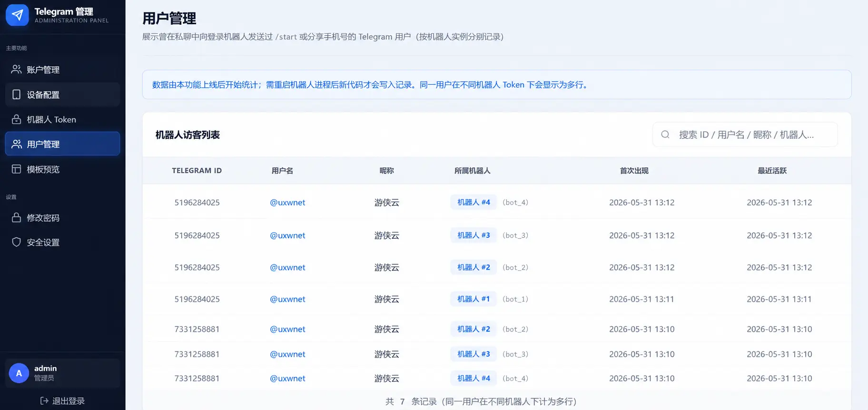Open 设备配置 in the sidebar

pos(62,95)
